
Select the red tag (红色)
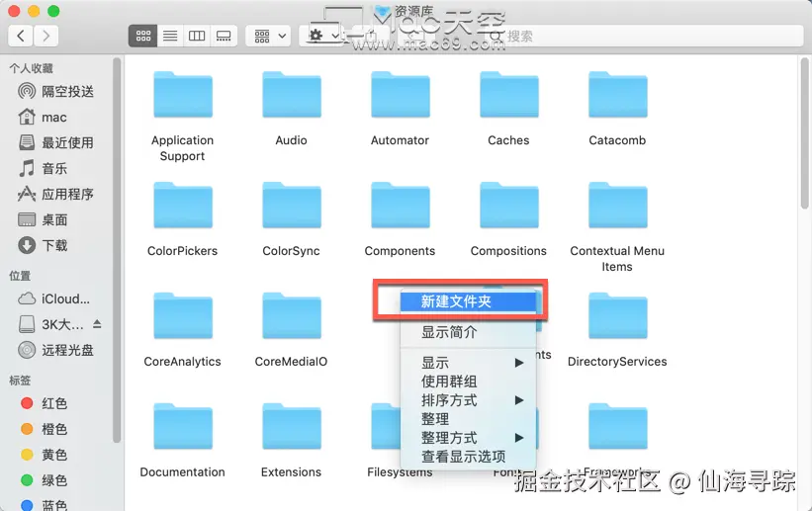pyautogui.click(x=45, y=403)
